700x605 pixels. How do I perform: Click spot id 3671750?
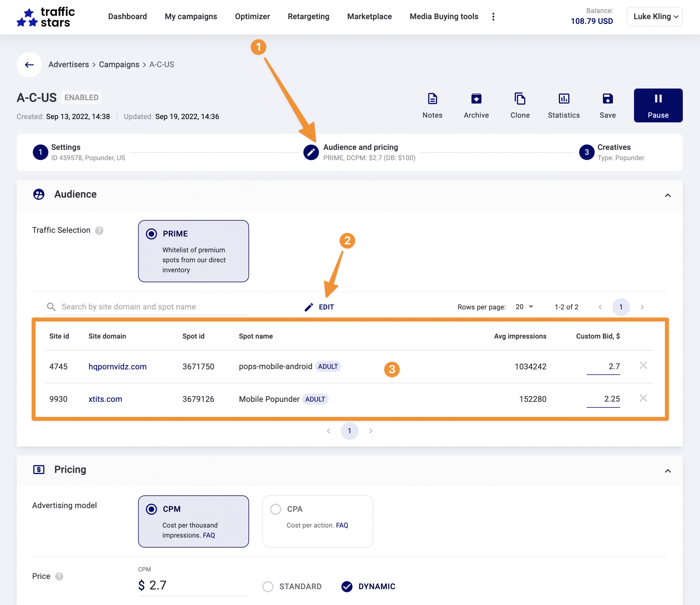coord(198,366)
